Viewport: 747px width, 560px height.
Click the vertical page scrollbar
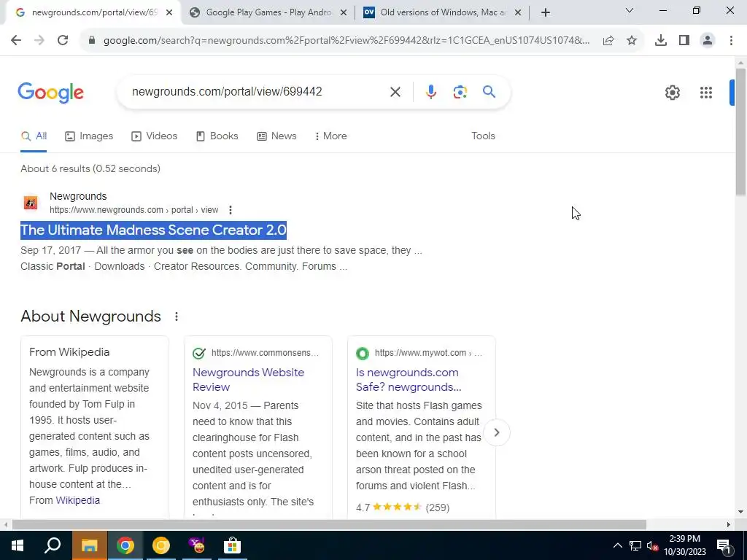[x=740, y=132]
